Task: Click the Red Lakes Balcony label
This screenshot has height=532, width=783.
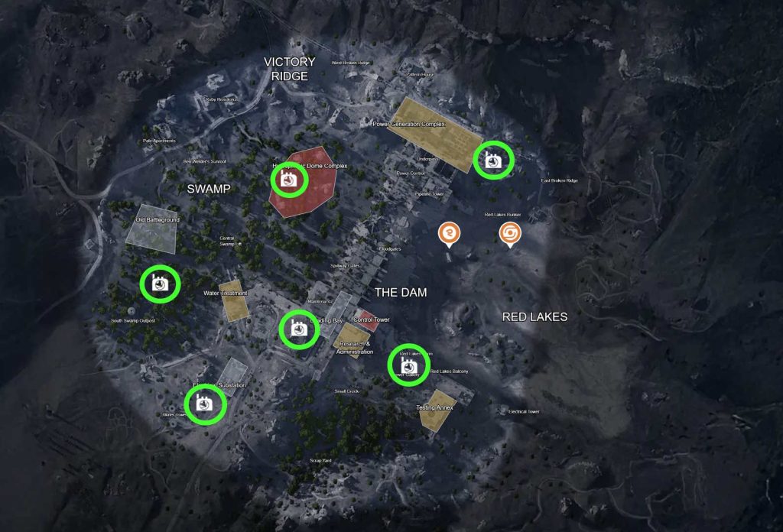Action: point(450,371)
